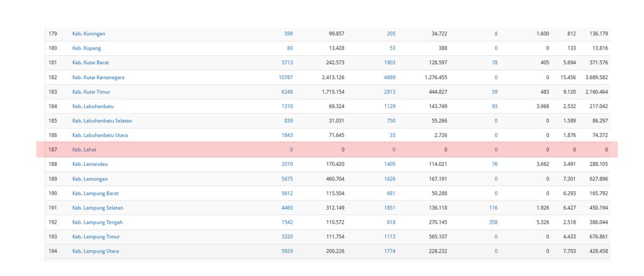Select the Kab. Kutai Kartanegara link
The height and width of the screenshot is (276, 644).
(98, 77)
